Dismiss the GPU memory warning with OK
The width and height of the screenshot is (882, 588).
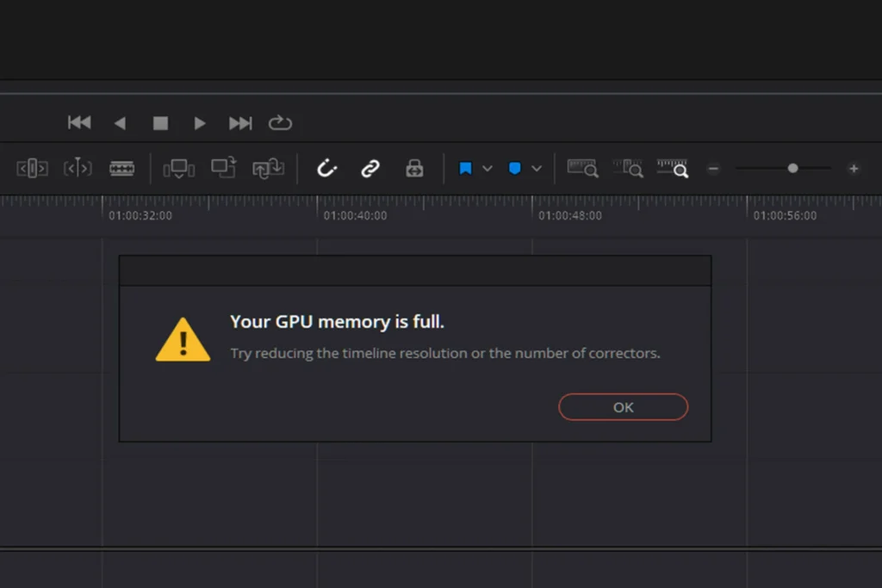coord(623,406)
